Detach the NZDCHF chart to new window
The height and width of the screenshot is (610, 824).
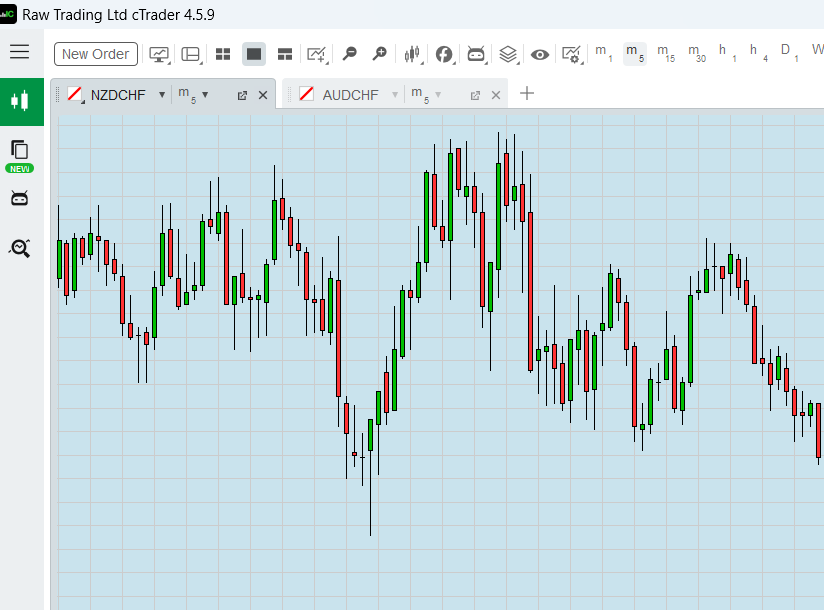click(x=242, y=96)
